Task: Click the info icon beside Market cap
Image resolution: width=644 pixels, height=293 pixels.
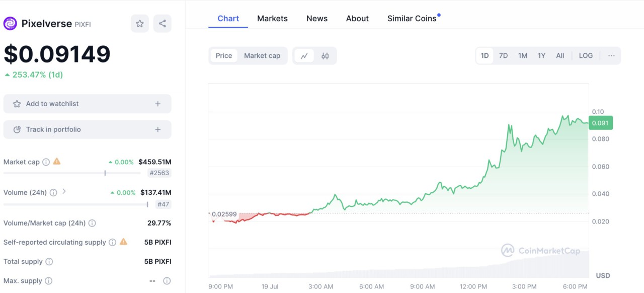Action: pyautogui.click(x=46, y=162)
